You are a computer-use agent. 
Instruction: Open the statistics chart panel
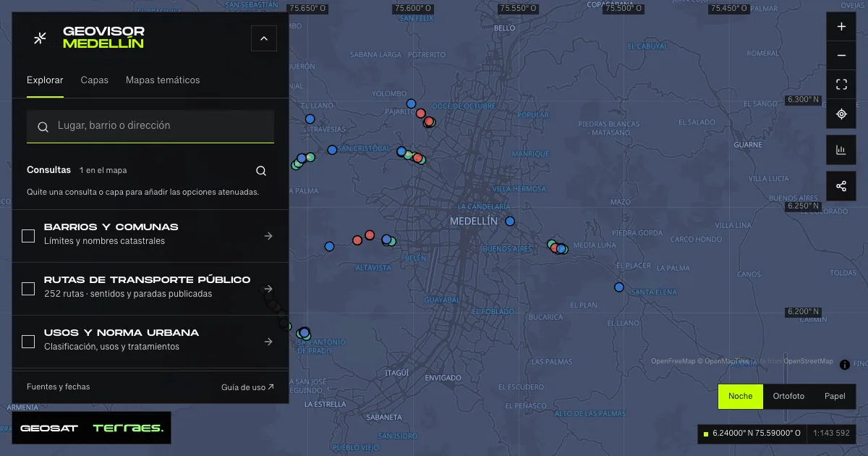point(841,150)
